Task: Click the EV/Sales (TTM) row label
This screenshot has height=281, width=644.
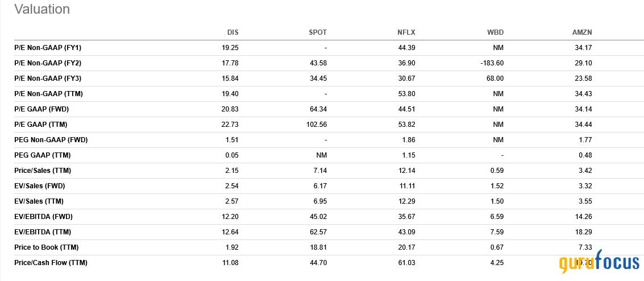Action: coord(39,201)
